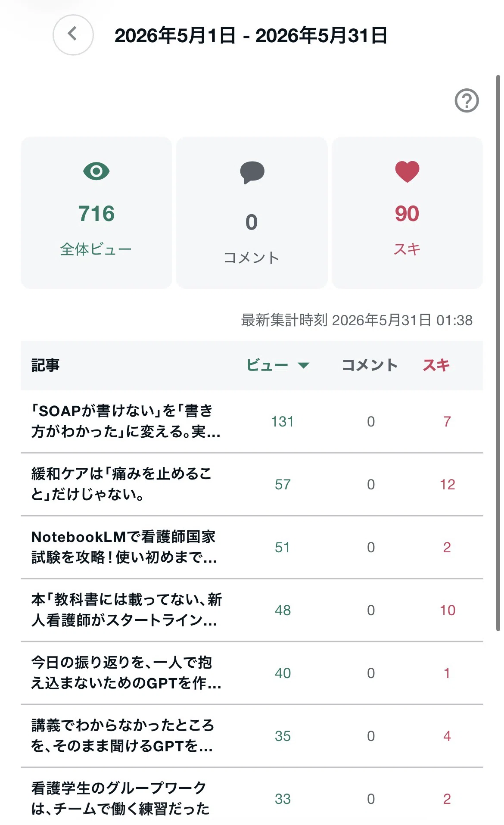Open the help question mark icon
This screenshot has height=825, width=504.
click(x=467, y=101)
